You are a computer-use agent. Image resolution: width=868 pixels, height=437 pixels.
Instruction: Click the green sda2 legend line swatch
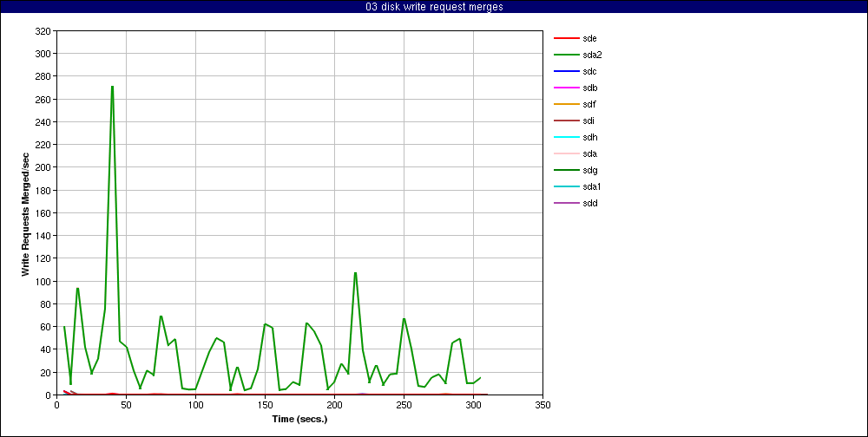click(x=566, y=55)
